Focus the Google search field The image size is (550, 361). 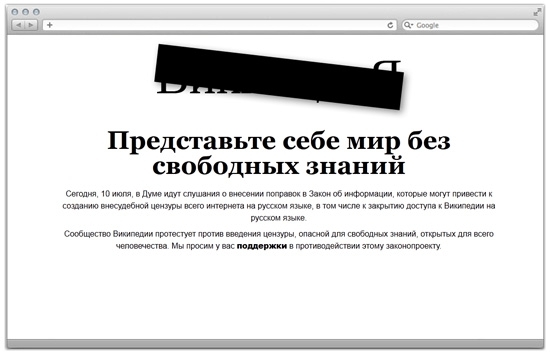coord(470,25)
